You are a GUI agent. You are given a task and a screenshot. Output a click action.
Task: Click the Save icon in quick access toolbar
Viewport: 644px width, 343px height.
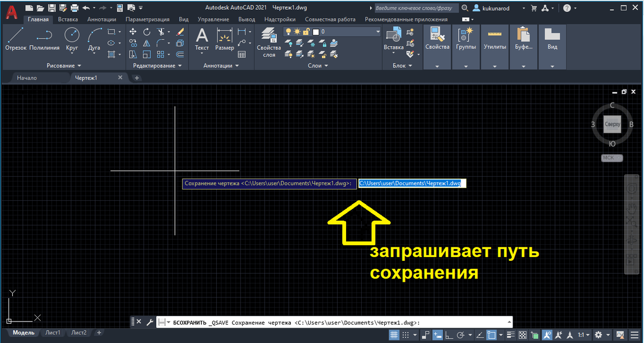pos(52,8)
